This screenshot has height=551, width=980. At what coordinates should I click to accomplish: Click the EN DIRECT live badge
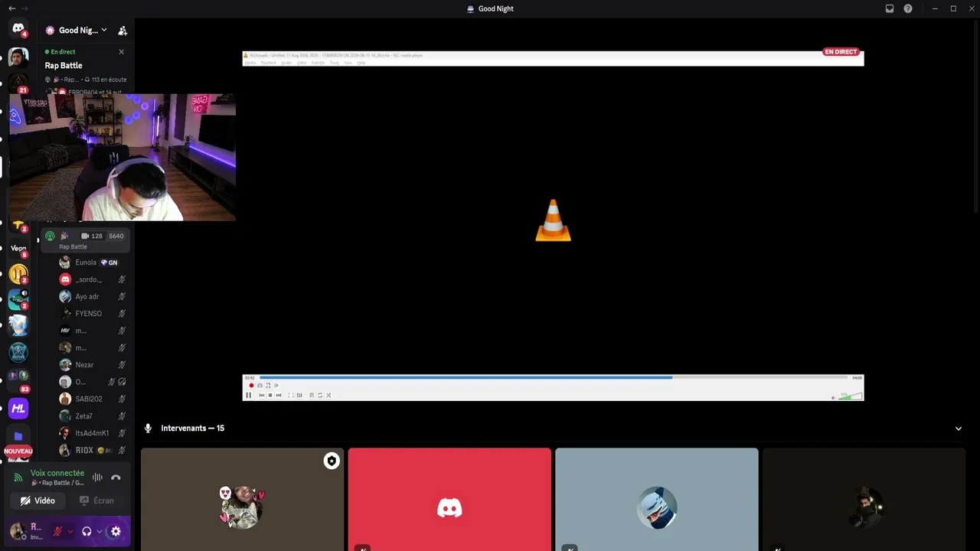click(x=841, y=52)
